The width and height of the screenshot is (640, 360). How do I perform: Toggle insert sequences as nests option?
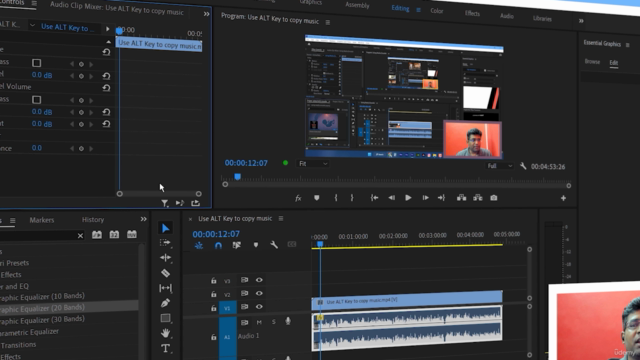click(199, 245)
